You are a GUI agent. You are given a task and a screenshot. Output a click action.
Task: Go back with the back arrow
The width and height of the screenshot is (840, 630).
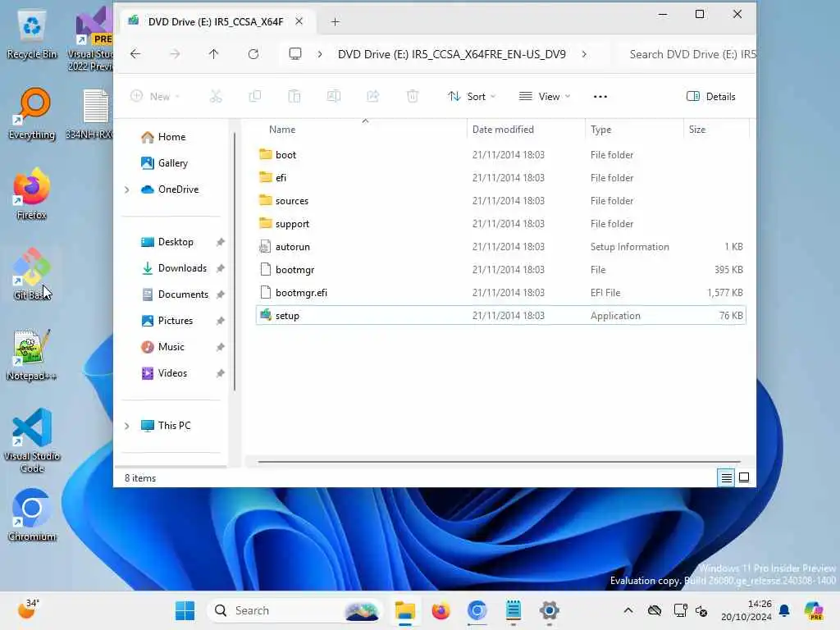pos(135,54)
